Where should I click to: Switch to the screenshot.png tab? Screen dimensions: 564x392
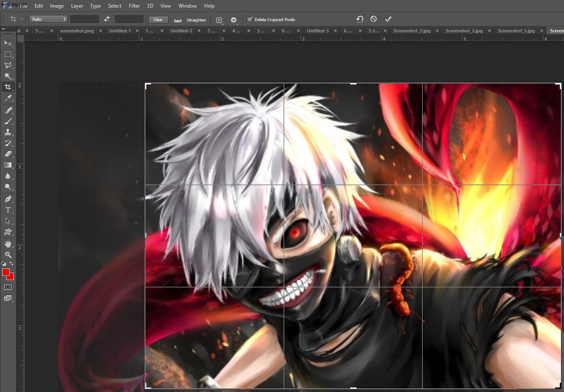[77, 31]
